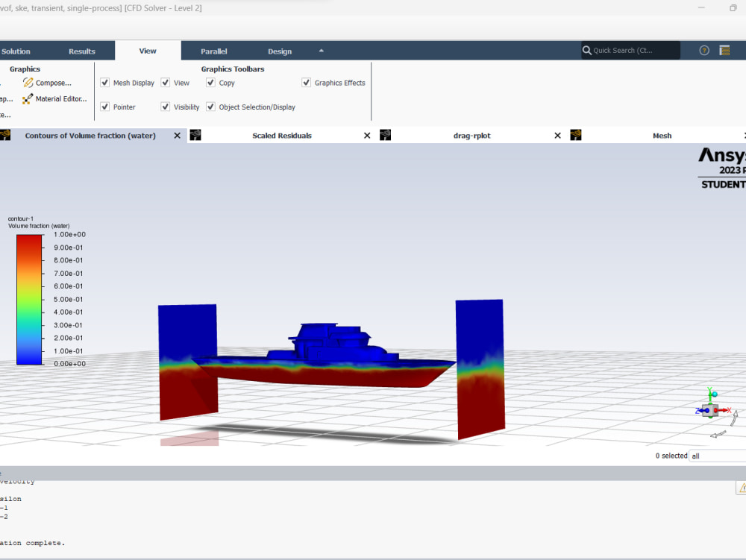Close the Scaled Residuals tab
This screenshot has height=560, width=746.
pos(366,135)
